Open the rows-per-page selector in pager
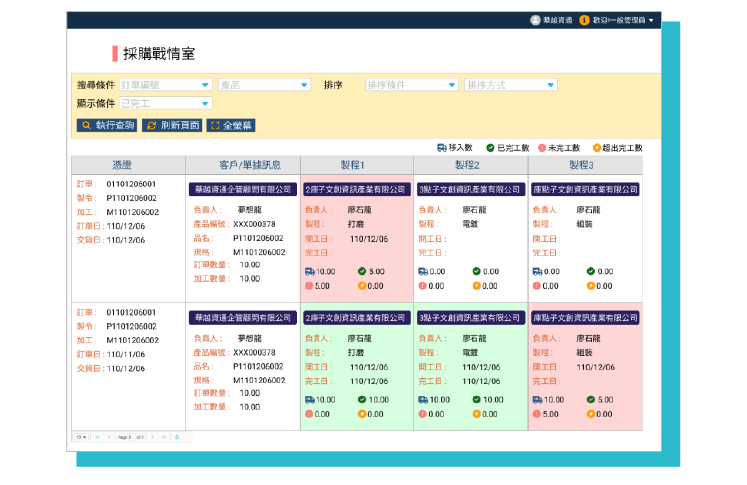 click(x=80, y=437)
